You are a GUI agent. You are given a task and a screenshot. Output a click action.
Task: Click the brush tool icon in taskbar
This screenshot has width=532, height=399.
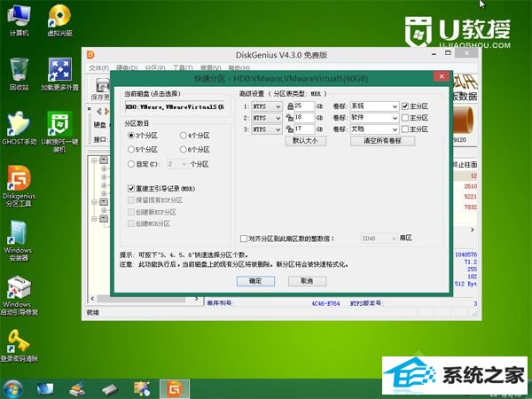(77, 389)
